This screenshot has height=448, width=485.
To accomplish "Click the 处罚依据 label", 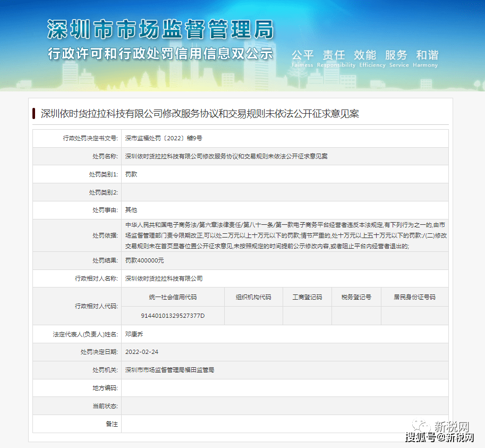I will point(105,235).
